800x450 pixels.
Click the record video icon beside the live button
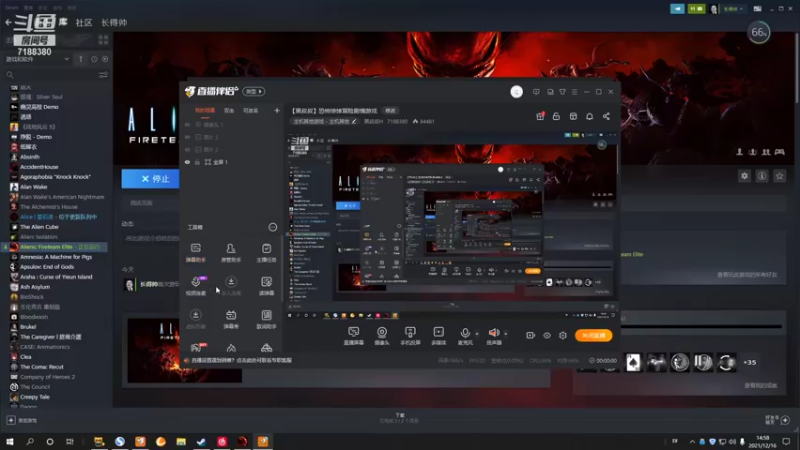click(x=531, y=335)
